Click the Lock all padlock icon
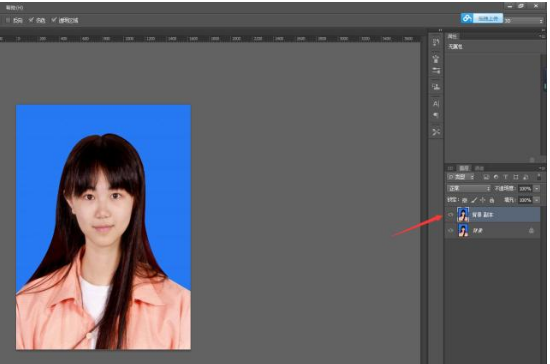Screen dimensions: 550x364 point(492,200)
